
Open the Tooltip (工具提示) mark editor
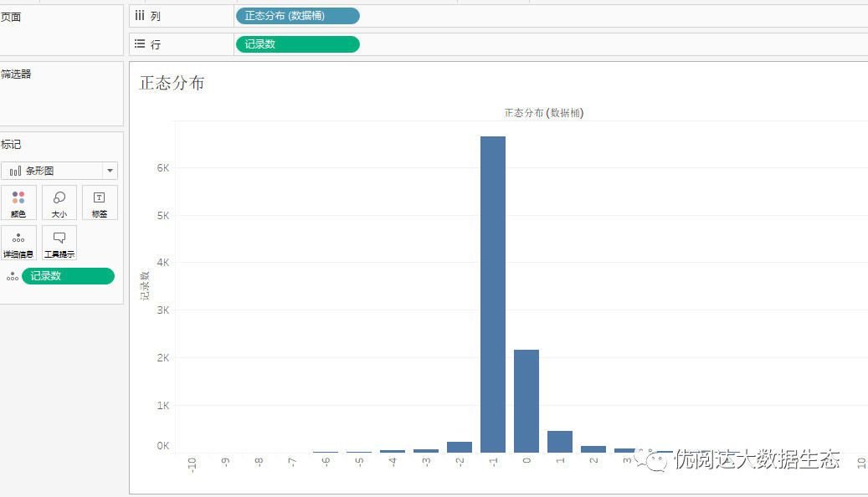point(59,242)
